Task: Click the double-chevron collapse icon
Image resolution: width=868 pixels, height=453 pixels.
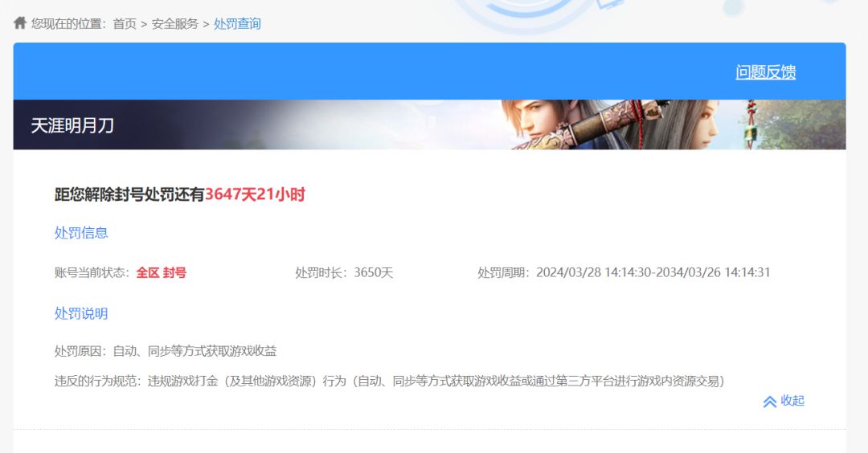Action: pyautogui.click(x=769, y=402)
